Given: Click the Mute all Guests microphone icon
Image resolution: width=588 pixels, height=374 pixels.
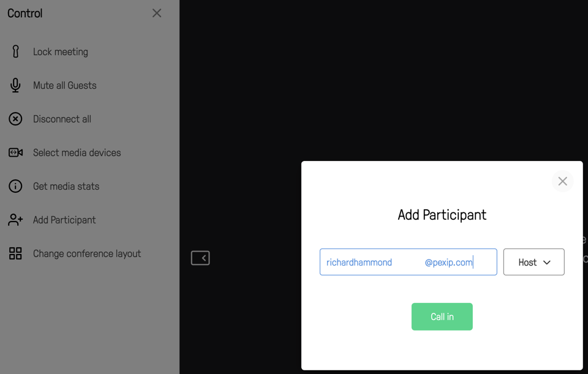Looking at the screenshot, I should point(15,85).
